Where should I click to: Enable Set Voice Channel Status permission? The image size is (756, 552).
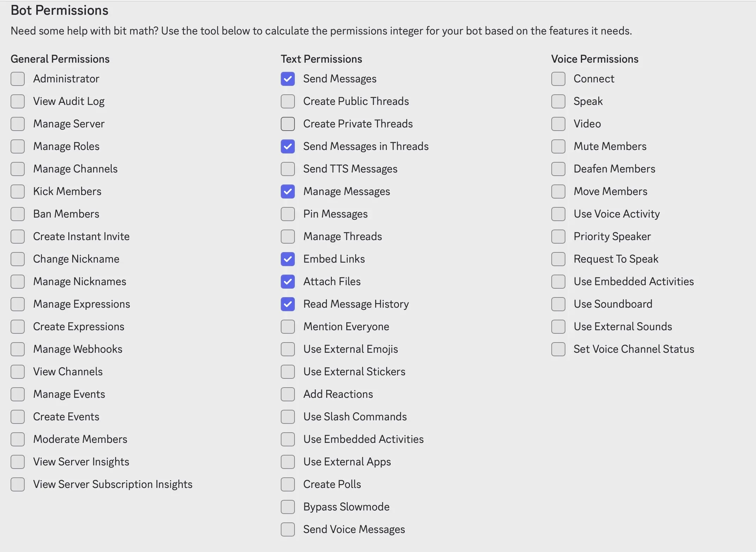(x=558, y=349)
